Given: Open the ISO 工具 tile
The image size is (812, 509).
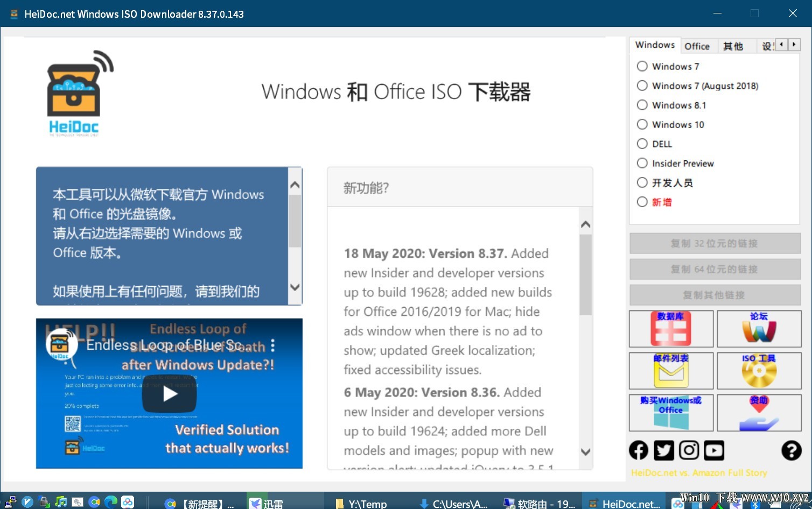Looking at the screenshot, I should [x=759, y=371].
